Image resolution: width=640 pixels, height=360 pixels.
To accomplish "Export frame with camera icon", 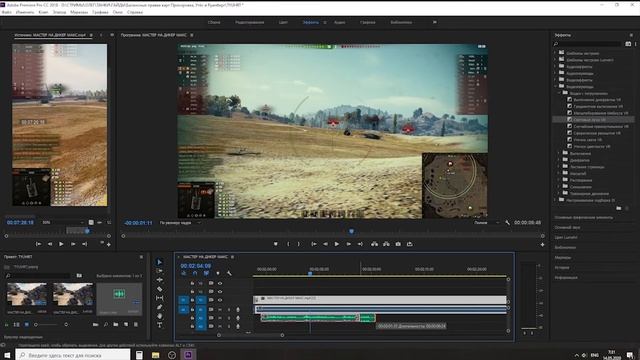I will click(x=398, y=244).
